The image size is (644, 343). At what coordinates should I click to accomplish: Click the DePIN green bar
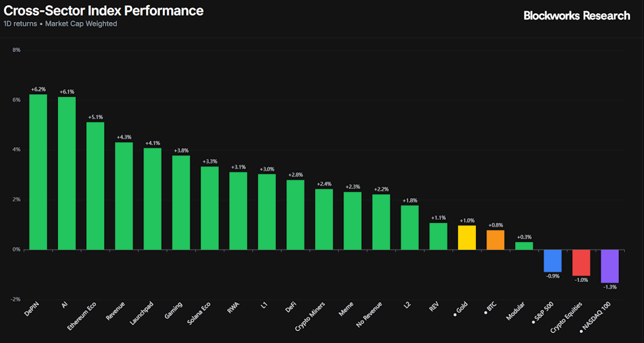[38, 171]
